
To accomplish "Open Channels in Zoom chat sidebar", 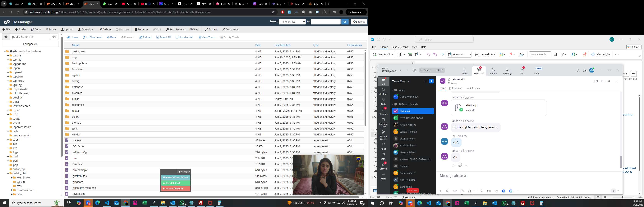I will (383, 112).
